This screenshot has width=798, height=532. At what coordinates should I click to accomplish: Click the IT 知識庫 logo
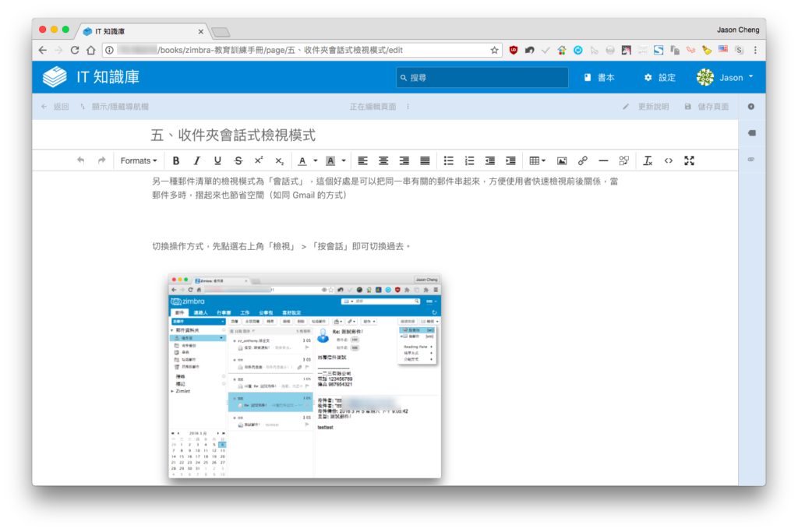91,77
